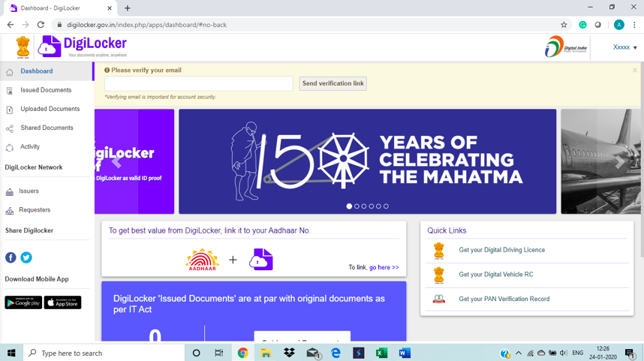Open Excel from the taskbar
This screenshot has width=644, height=361.
[x=381, y=353]
